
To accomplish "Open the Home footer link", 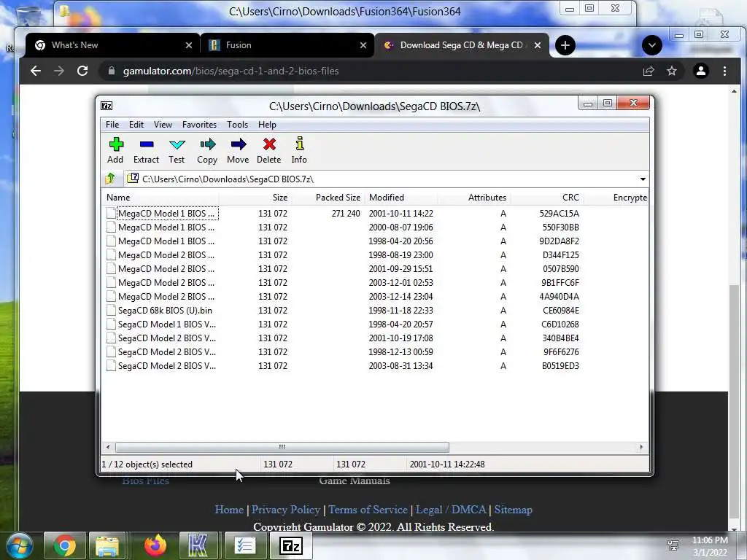I will tap(229, 510).
